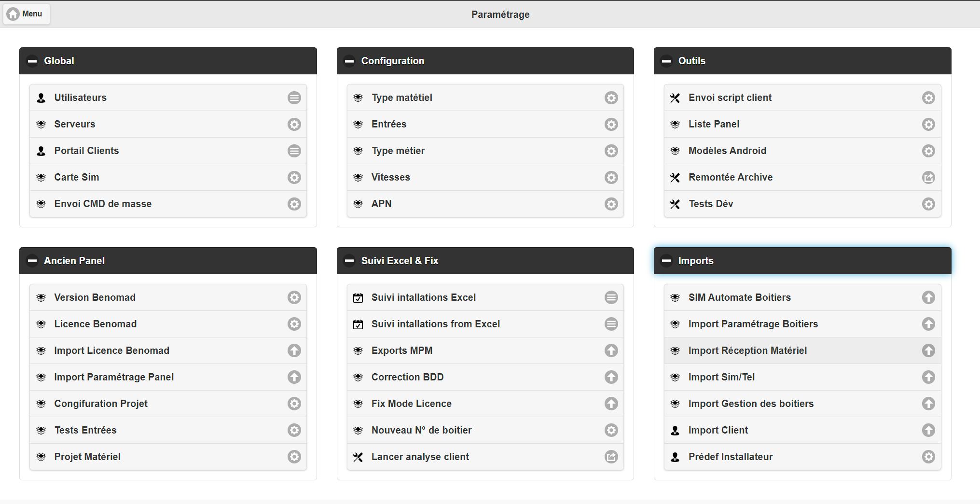Click the list icon for Suivi intallations Excel
The image size is (980, 504).
pyautogui.click(x=611, y=297)
